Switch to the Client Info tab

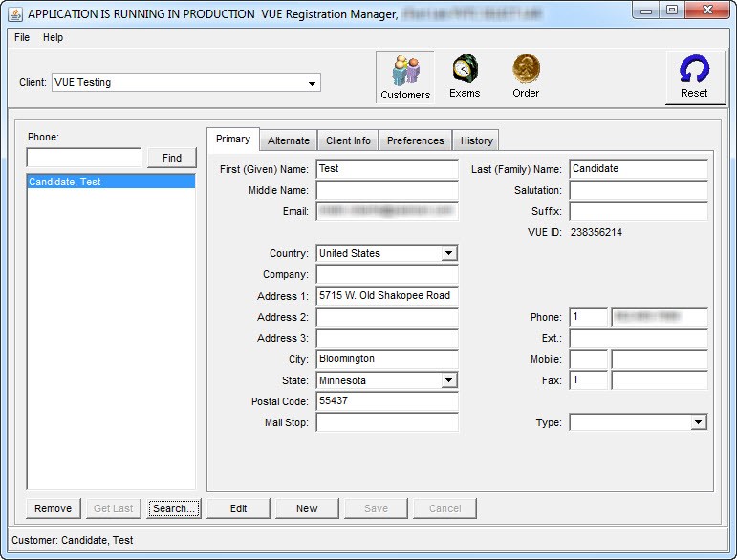pos(348,140)
